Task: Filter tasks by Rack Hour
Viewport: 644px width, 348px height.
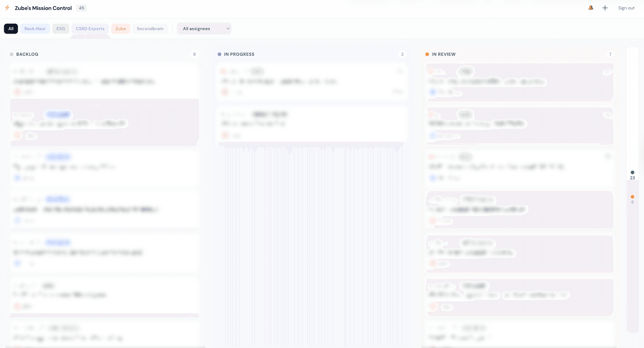Action: point(35,29)
